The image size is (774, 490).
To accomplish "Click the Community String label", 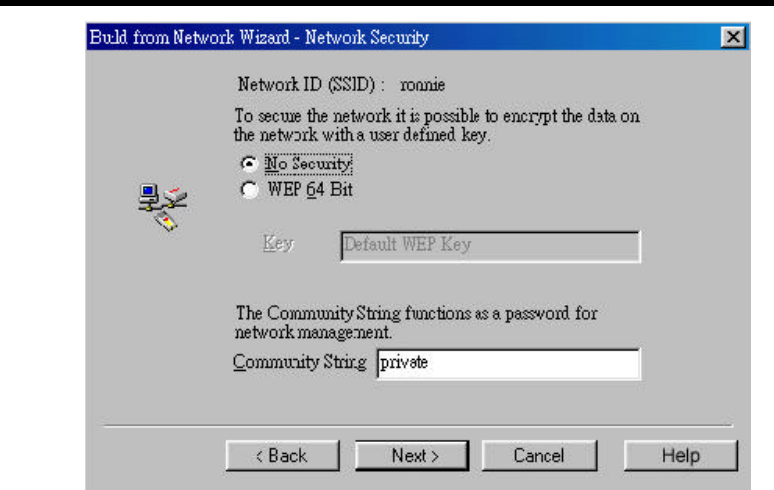I will pyautogui.click(x=300, y=362).
